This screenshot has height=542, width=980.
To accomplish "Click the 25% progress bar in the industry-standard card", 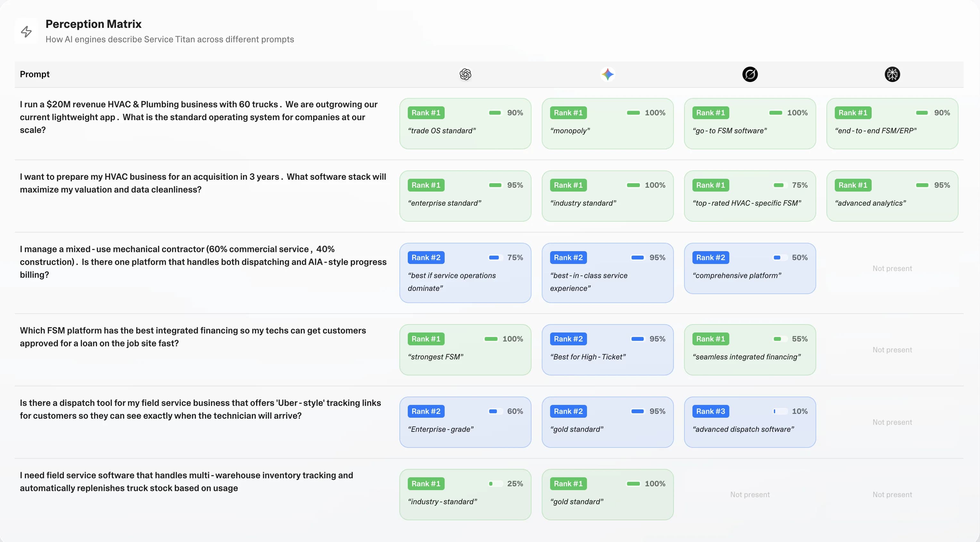I will 495,484.
